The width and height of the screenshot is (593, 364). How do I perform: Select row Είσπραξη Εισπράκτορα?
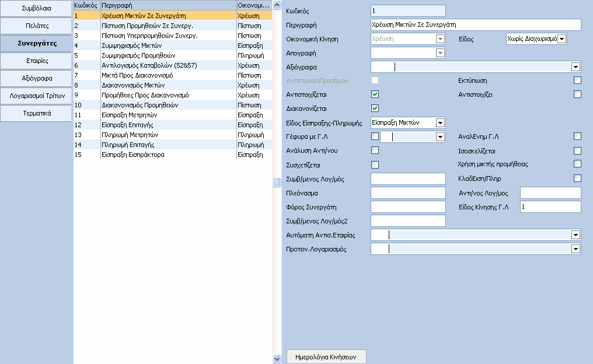[172, 155]
